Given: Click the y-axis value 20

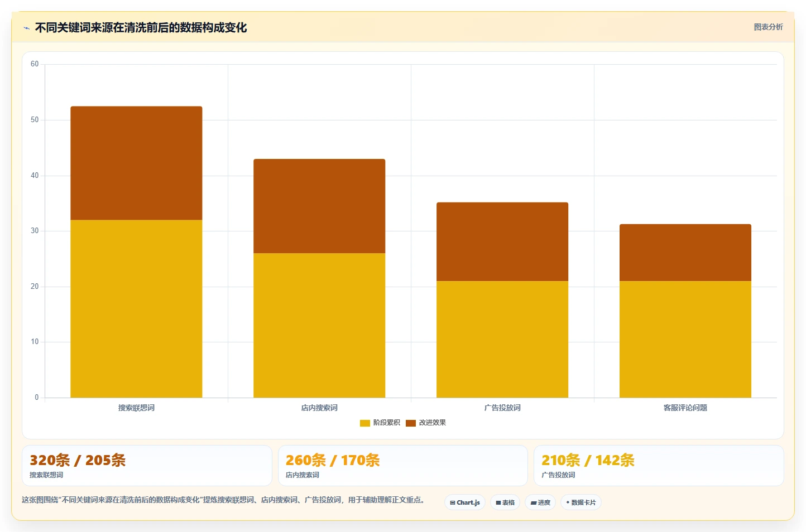Looking at the screenshot, I should click(x=35, y=287).
